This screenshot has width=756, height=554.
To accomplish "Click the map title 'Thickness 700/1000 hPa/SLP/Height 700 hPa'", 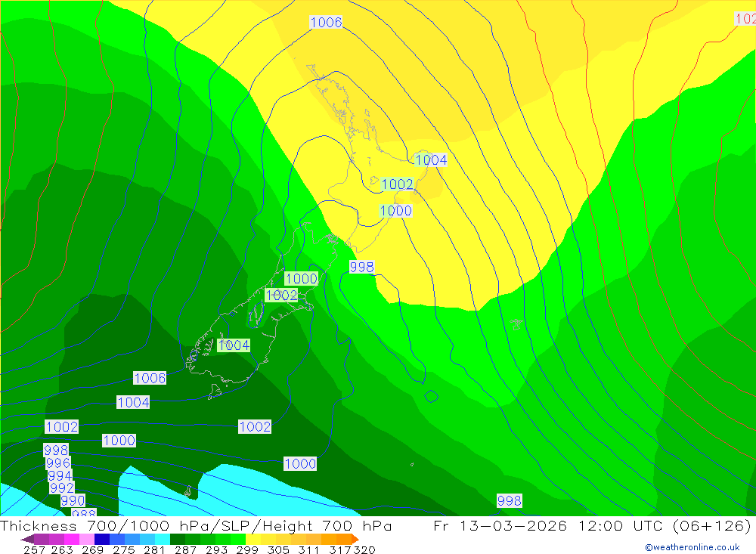I will point(196,526).
